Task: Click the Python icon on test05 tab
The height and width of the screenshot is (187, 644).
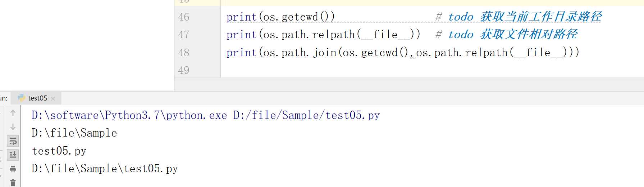Action: click(21, 98)
